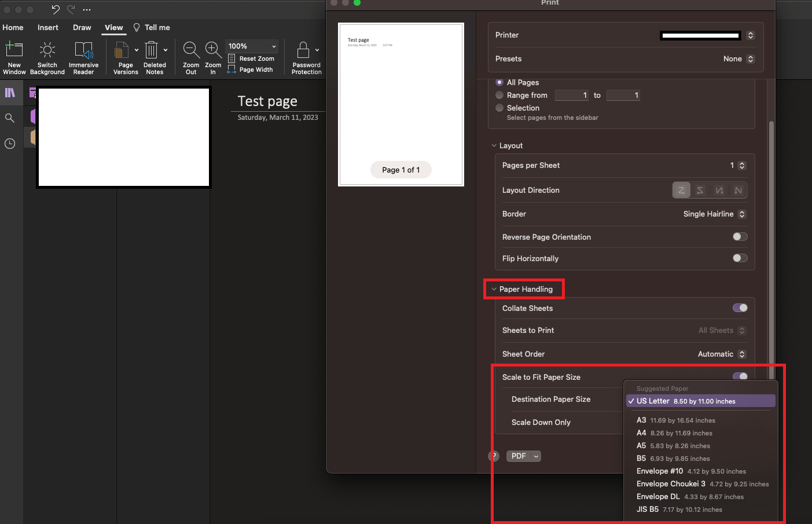Image resolution: width=812 pixels, height=524 pixels.
Task: Open the Draw ribbon tab
Action: pyautogui.click(x=82, y=27)
